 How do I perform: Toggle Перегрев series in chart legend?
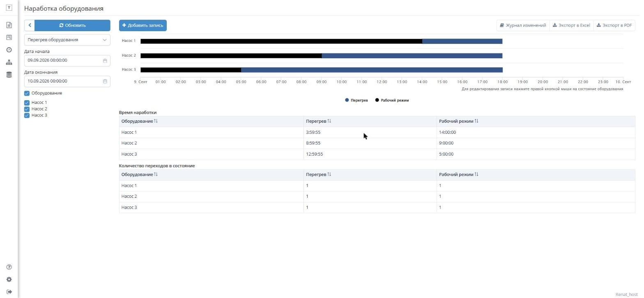356,100
